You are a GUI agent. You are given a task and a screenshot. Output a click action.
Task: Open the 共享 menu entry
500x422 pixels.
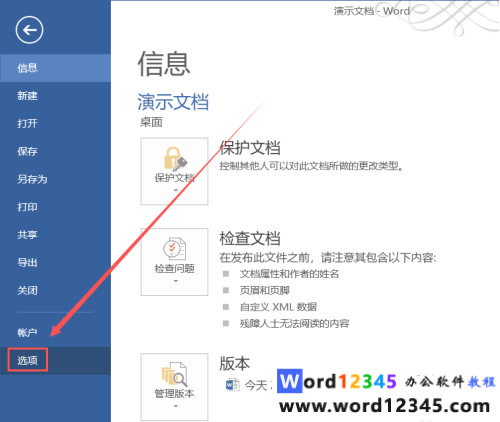coord(55,235)
